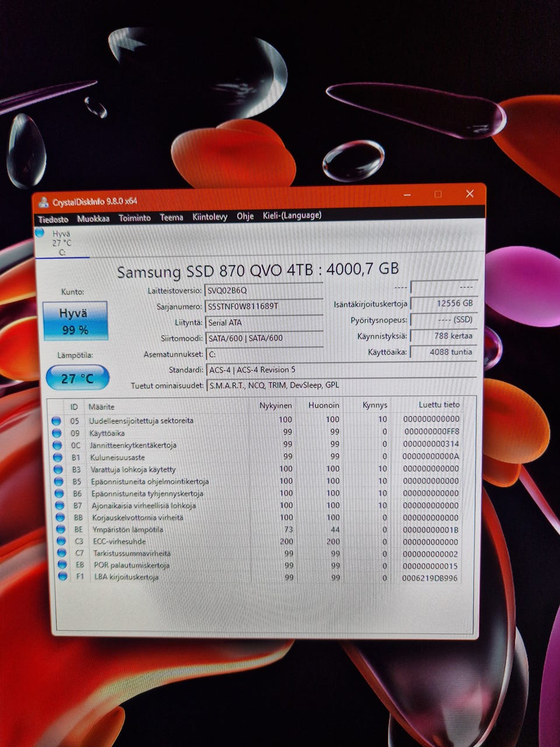
Task: Click the status icon for row BB
Action: click(x=61, y=518)
